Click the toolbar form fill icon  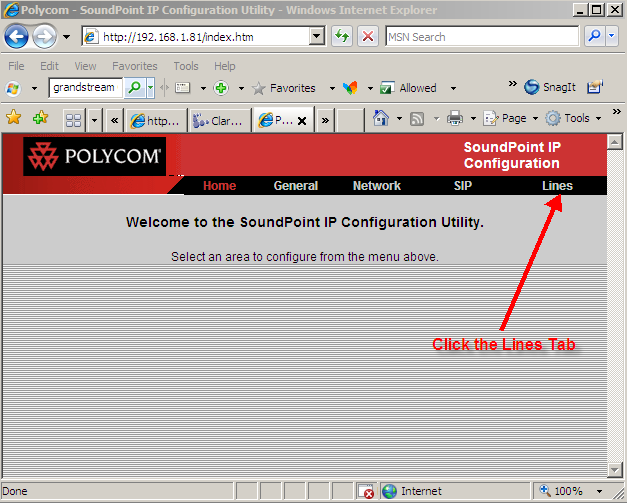183,88
